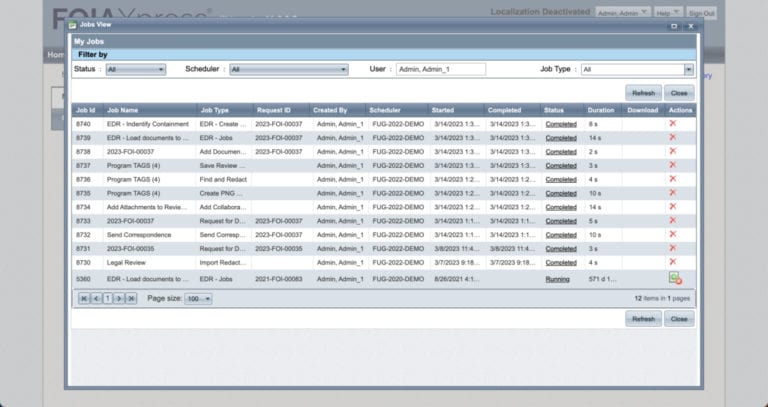The image size is (768, 407).
Task: Go to first page of jobs
Action: pyautogui.click(x=84, y=298)
